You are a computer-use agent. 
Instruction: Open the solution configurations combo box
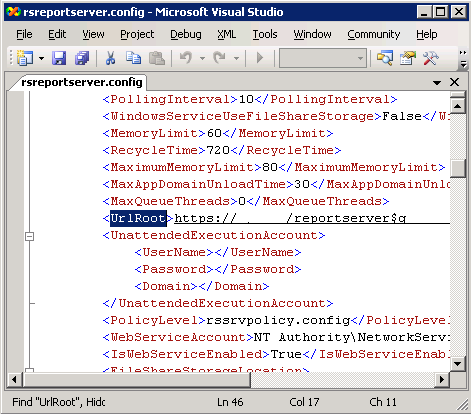[323, 58]
